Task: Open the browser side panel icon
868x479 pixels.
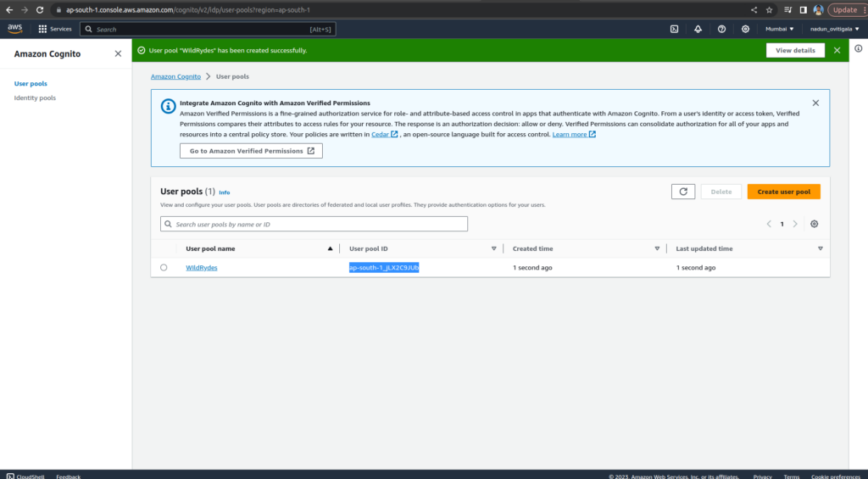Action: [x=804, y=10]
